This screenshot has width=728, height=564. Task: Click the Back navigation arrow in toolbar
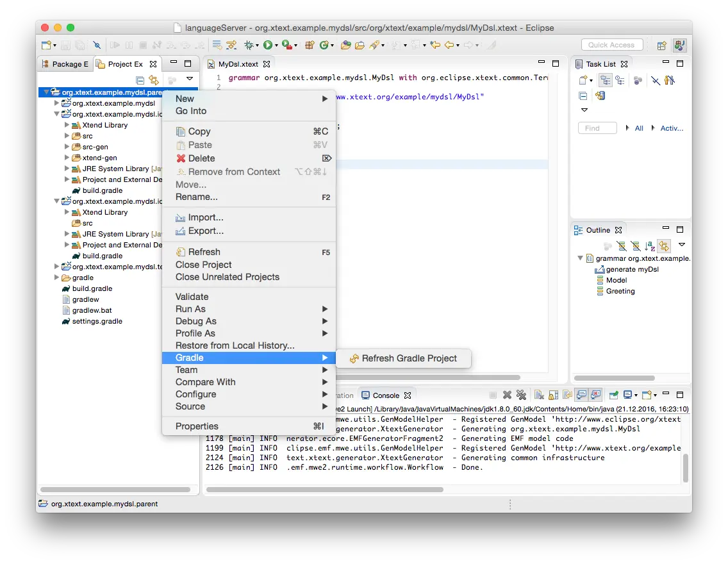449,45
